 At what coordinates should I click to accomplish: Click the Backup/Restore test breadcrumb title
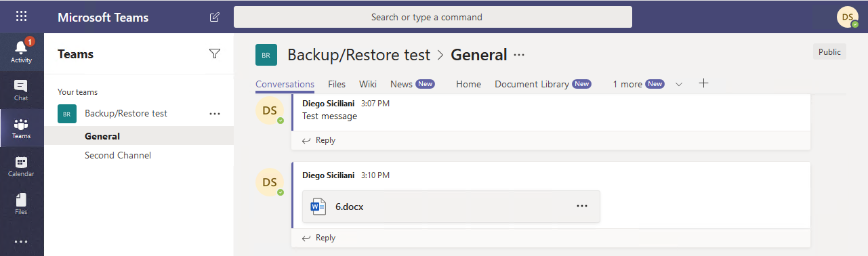[x=359, y=55]
